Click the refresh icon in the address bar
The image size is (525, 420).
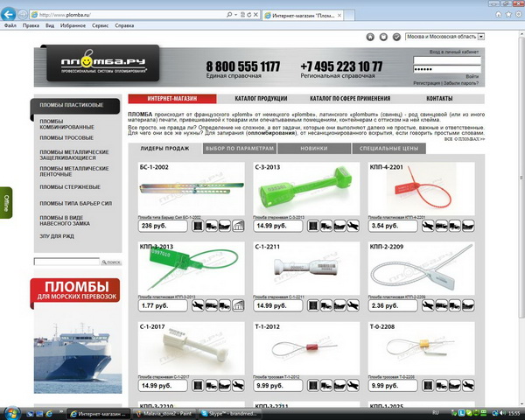[x=249, y=15]
